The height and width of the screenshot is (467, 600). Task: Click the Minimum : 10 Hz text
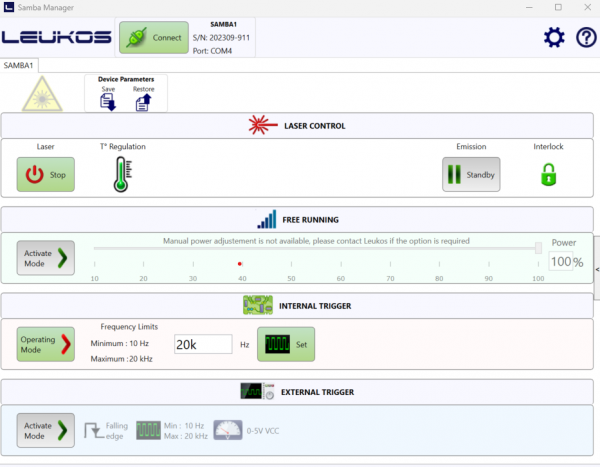click(x=120, y=343)
